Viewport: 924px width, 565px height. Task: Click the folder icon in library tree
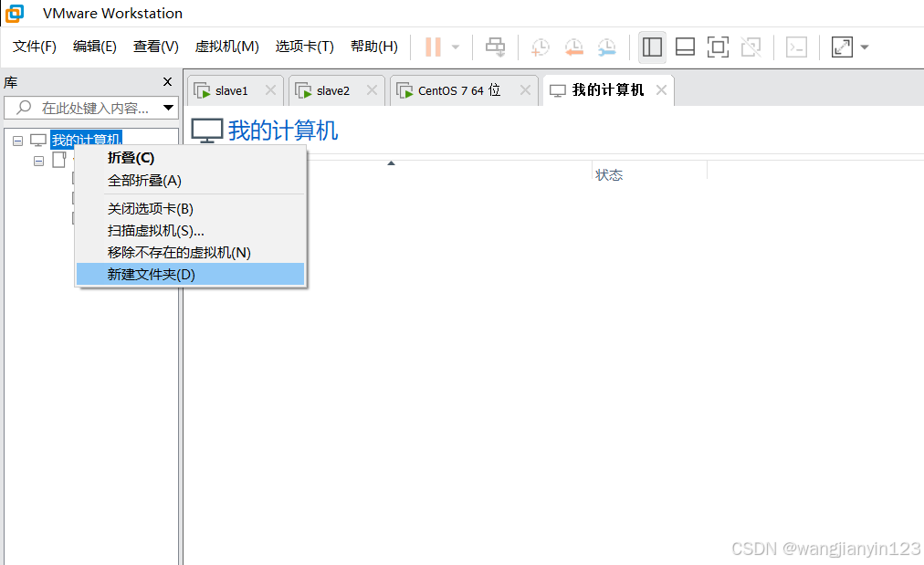pyautogui.click(x=59, y=160)
